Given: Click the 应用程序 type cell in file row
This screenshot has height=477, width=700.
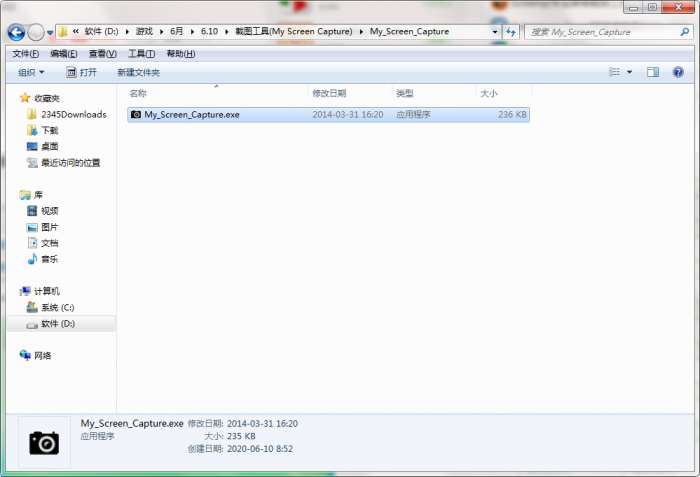Looking at the screenshot, I should click(x=413, y=114).
